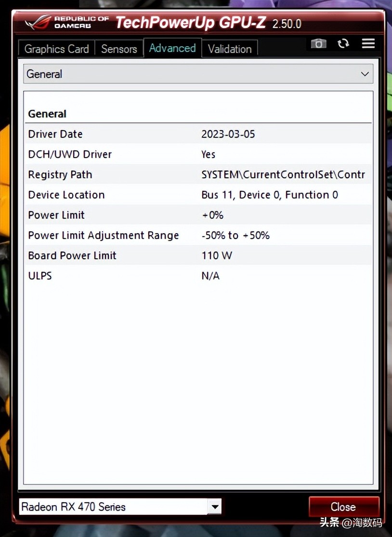This screenshot has width=392, height=537.
Task: Select the Power Limit Adjustment Range label
Action: (104, 235)
